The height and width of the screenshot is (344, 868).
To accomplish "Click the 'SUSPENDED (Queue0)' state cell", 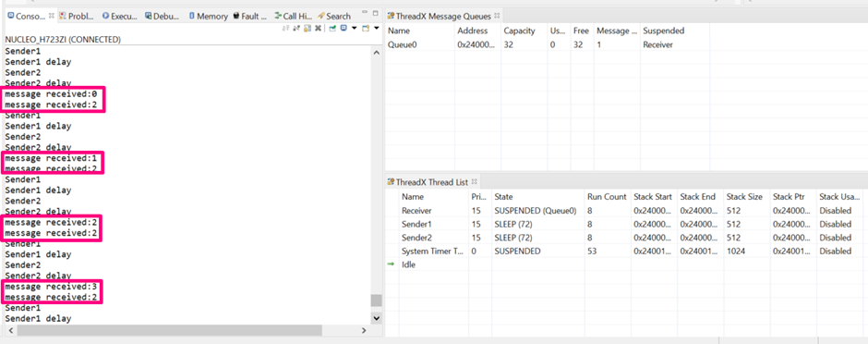I will [x=536, y=211].
